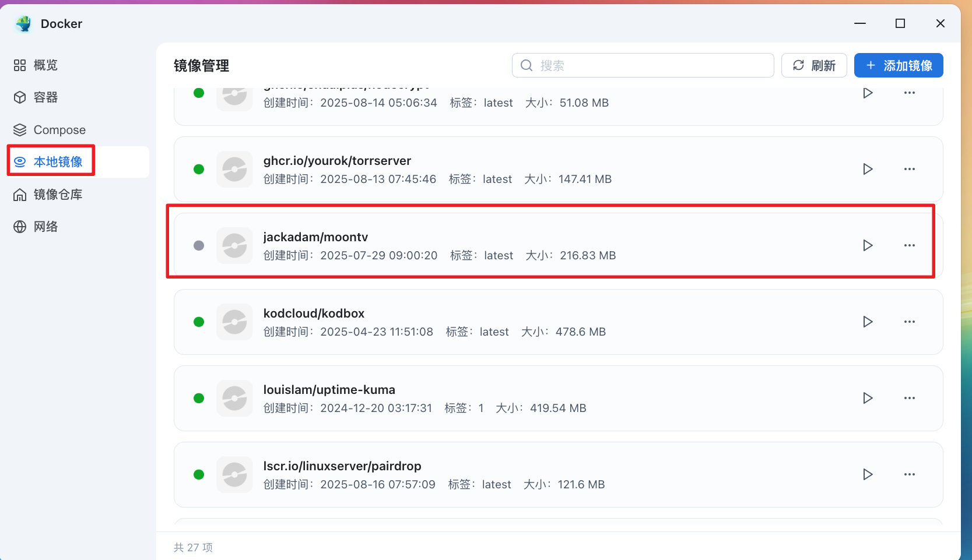Click magnifier icon in search box
Screen dimensions: 972x560
click(527, 65)
